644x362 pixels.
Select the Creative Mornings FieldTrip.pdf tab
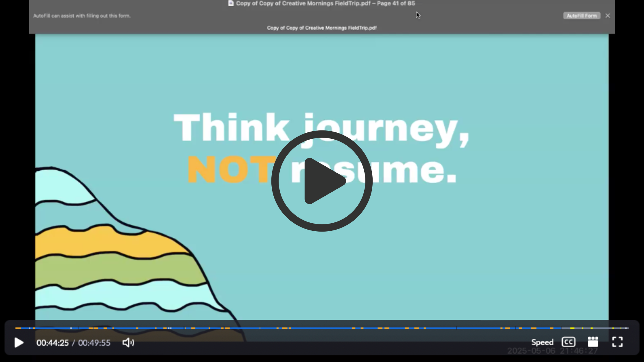(322, 28)
